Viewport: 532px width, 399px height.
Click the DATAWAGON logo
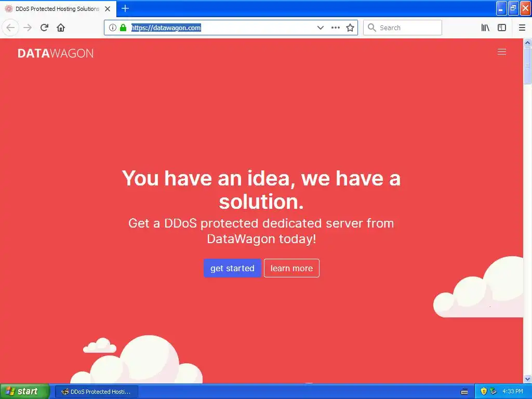coord(56,54)
